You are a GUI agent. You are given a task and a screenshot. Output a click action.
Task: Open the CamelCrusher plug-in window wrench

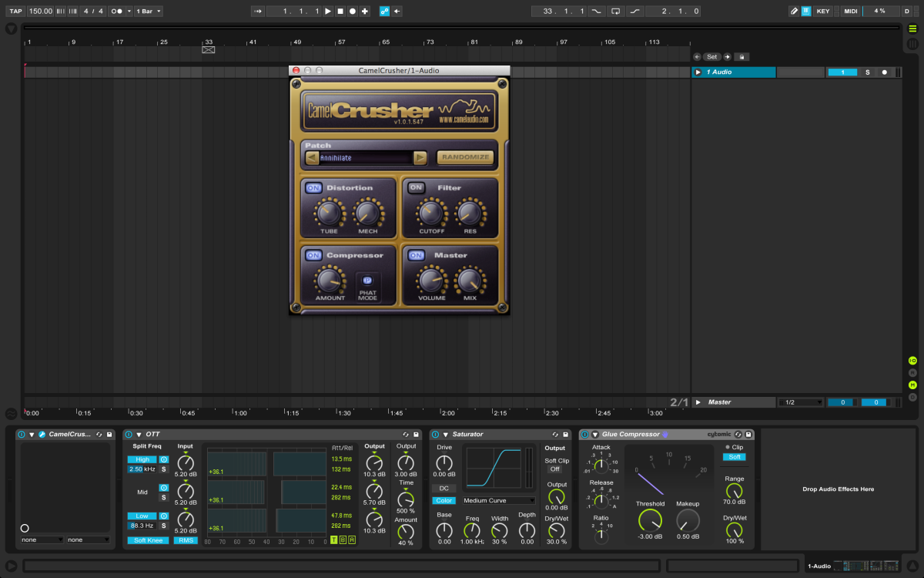[42, 435]
